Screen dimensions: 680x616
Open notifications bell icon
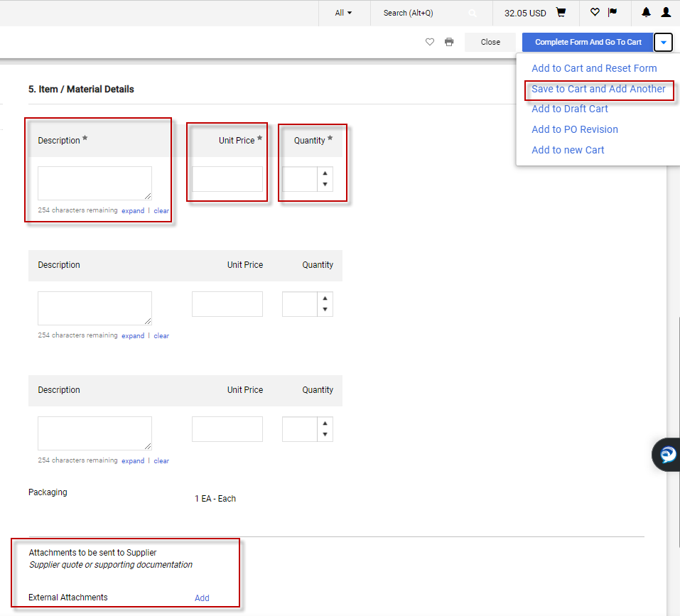click(x=646, y=13)
